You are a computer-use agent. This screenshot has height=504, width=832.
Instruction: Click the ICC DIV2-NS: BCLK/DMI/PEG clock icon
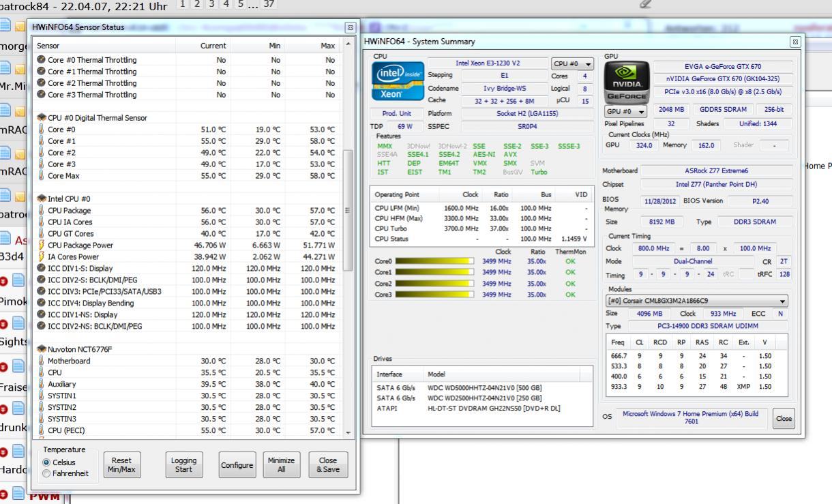[41, 327]
